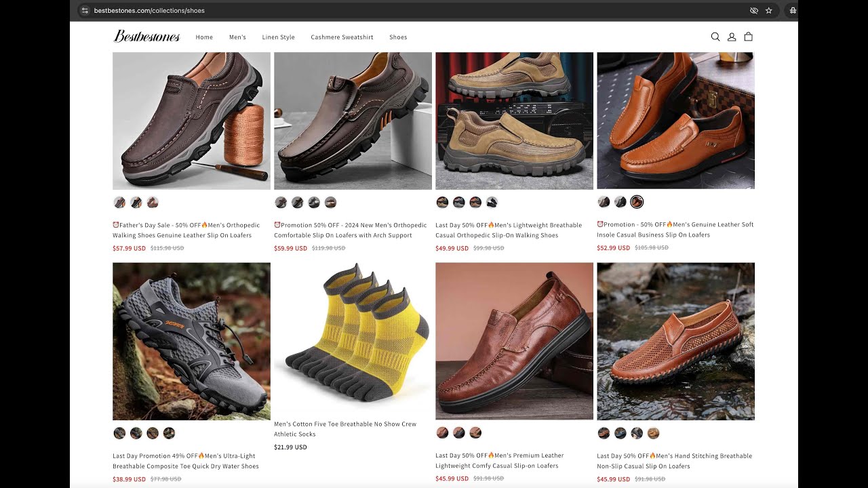Open the Linen Style menu item
This screenshot has width=868, height=488.
[x=279, y=37]
